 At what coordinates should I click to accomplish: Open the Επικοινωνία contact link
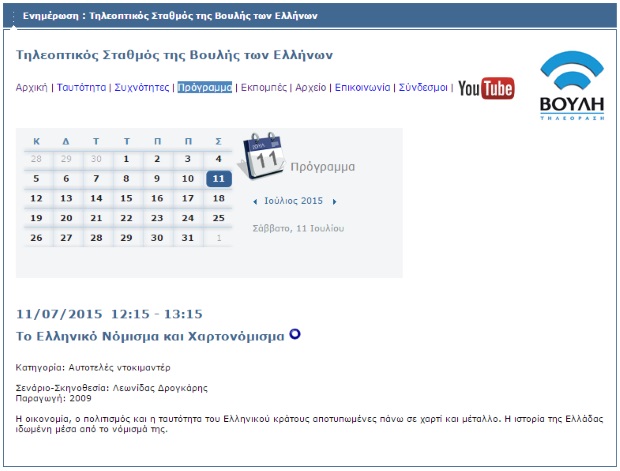(x=362, y=88)
